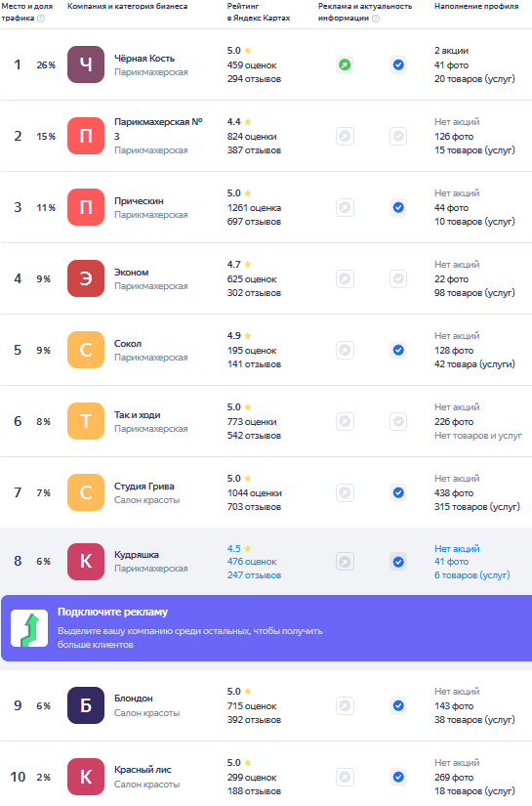The image size is (532, 806).
Task: Select the Парикмахерская № 3 company name
Action: click(x=158, y=129)
